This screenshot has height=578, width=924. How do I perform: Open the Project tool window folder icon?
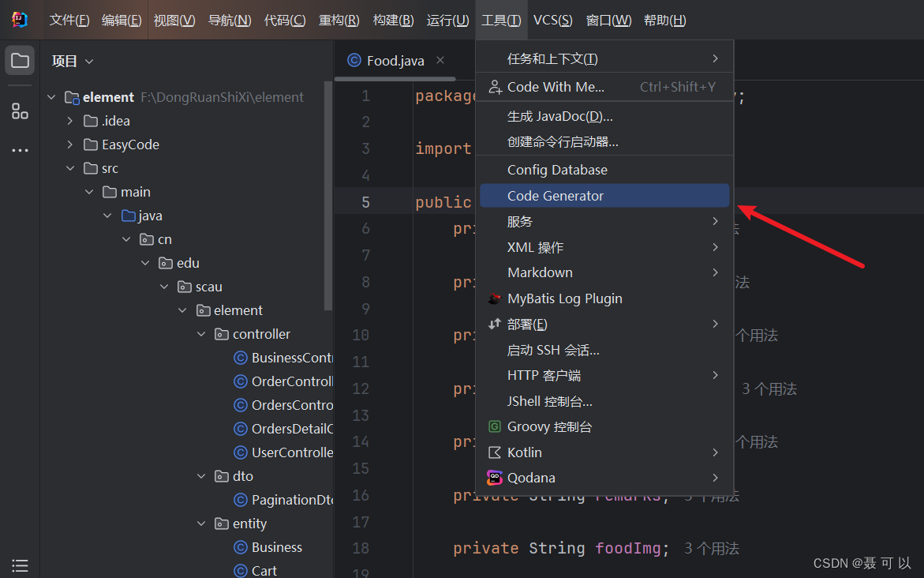(x=20, y=60)
